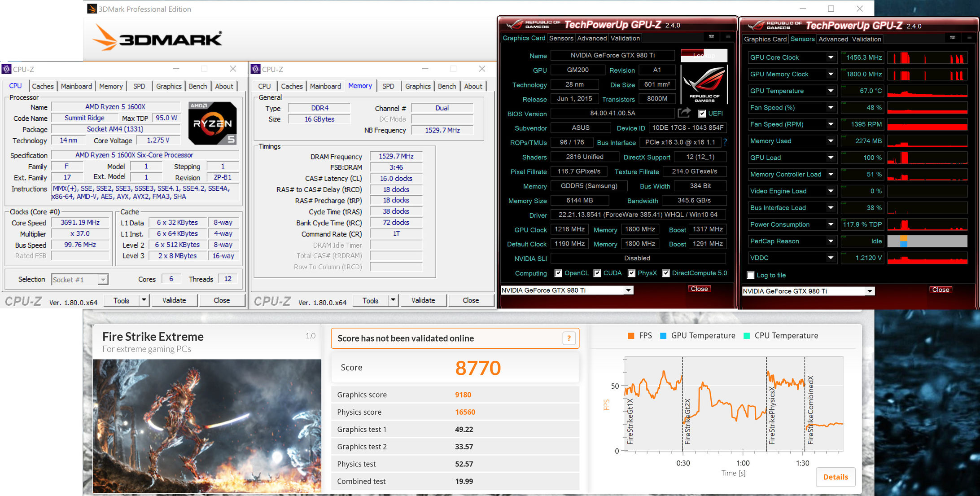Click the PerfCap Reason color bar graph
This screenshot has width=980, height=496.
coord(927,241)
